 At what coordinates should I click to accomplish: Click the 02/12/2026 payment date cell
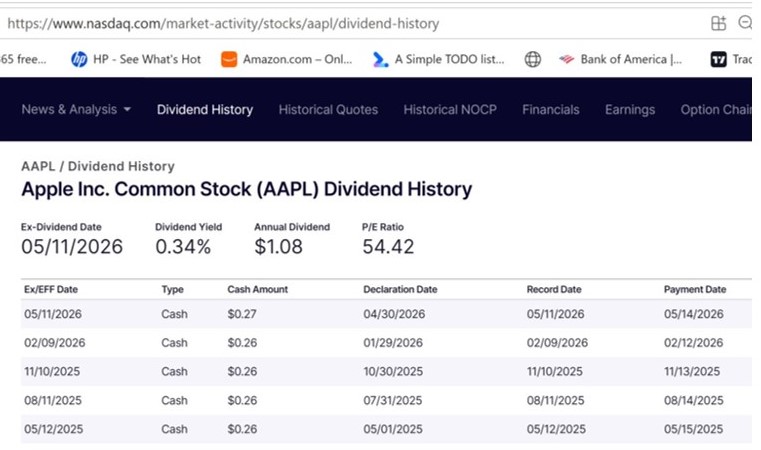[694, 343]
